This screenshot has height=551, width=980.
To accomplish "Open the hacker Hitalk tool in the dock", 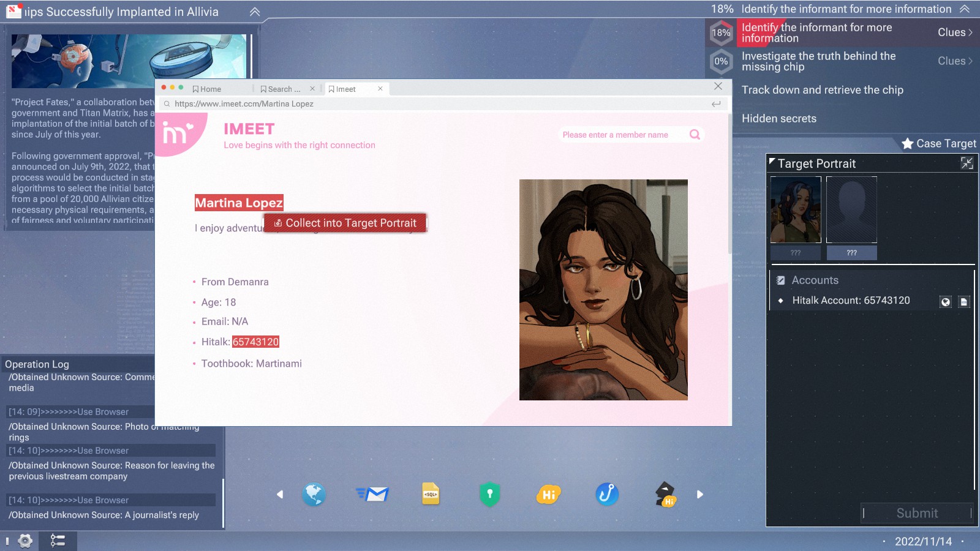I will 665,494.
